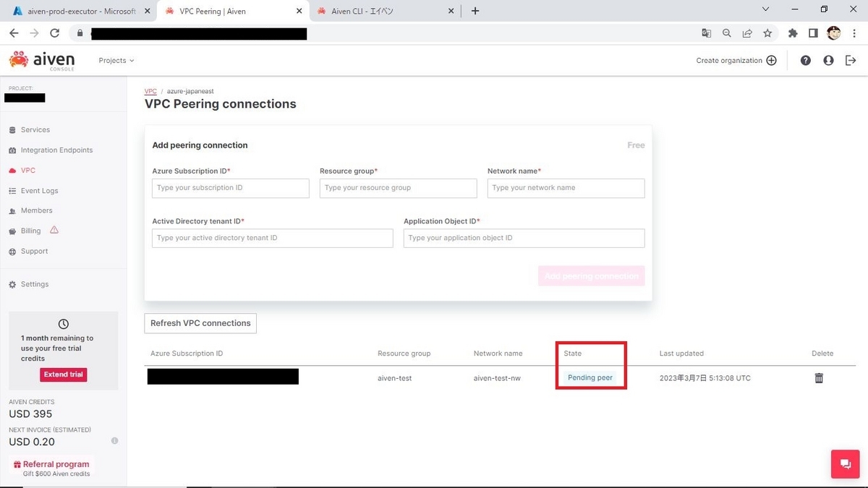Open the Services section in the sidebar
Viewport: 868px width, 488px height.
(x=34, y=129)
